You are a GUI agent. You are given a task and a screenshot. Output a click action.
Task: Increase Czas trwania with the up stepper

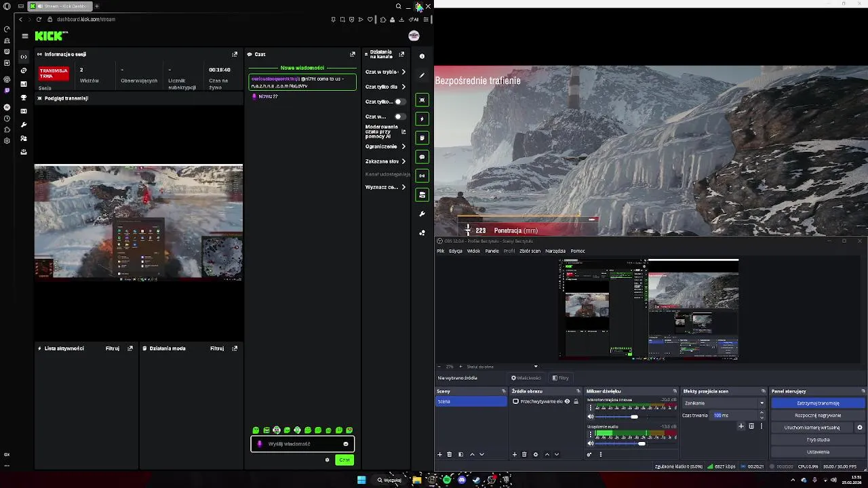762,413
